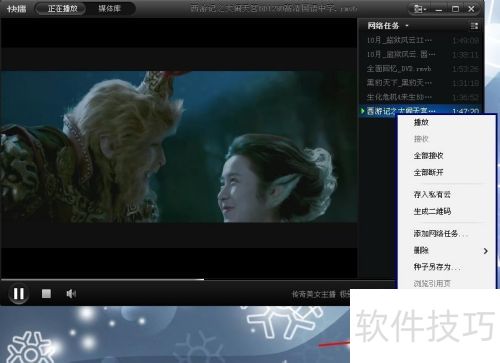The height and width of the screenshot is (363, 500).
Task: Choose 播放 in the context menu
Action: click(421, 122)
